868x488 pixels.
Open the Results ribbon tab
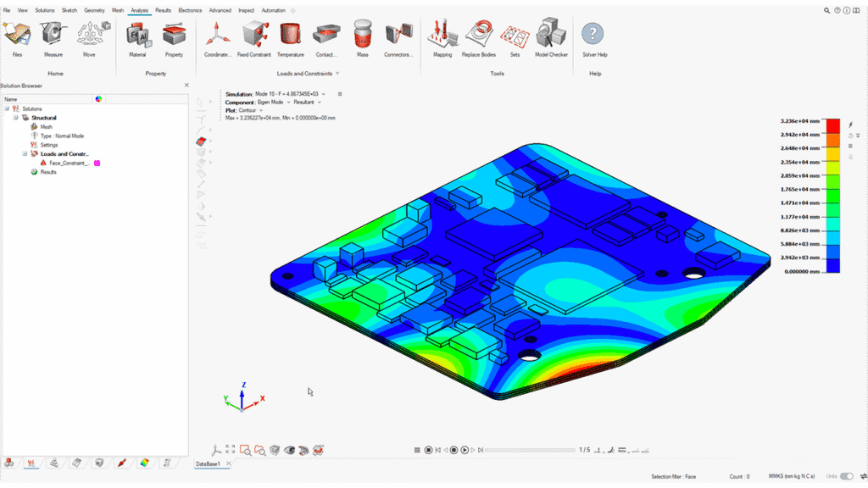[163, 10]
